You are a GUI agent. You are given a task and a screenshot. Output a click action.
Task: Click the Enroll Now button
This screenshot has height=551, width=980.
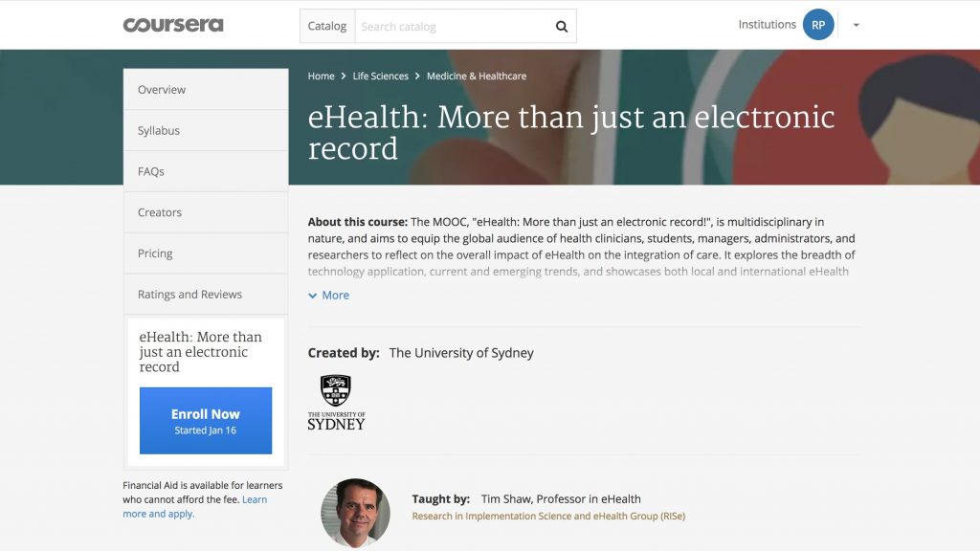point(206,421)
